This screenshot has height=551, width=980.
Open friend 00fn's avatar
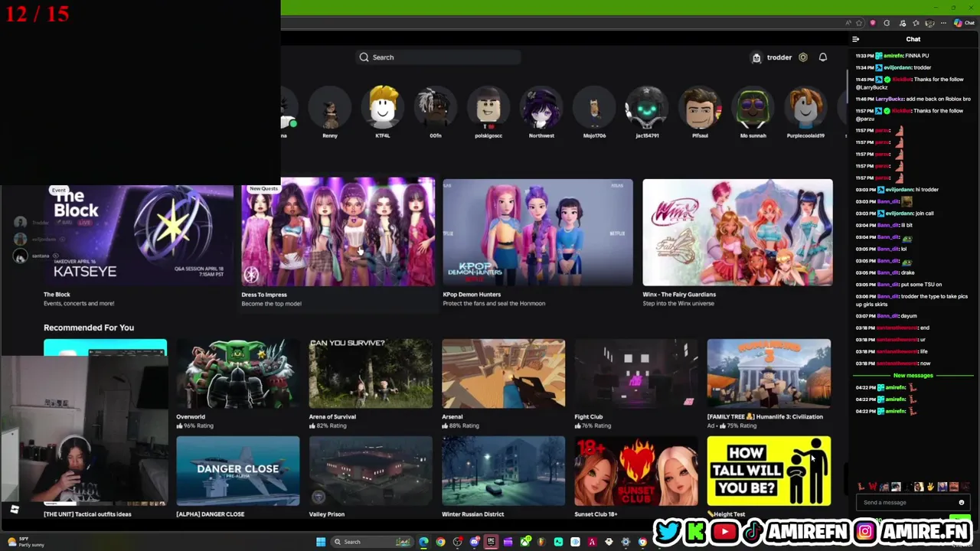pyautogui.click(x=435, y=108)
